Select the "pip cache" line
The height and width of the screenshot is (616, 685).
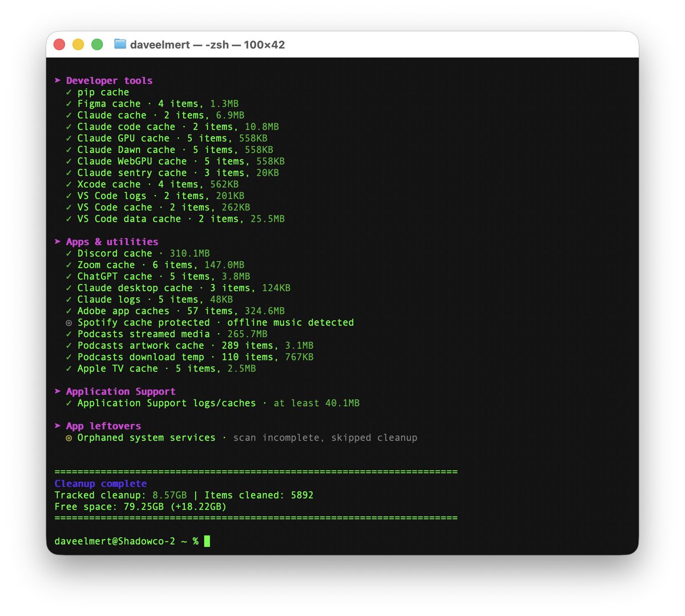point(98,92)
